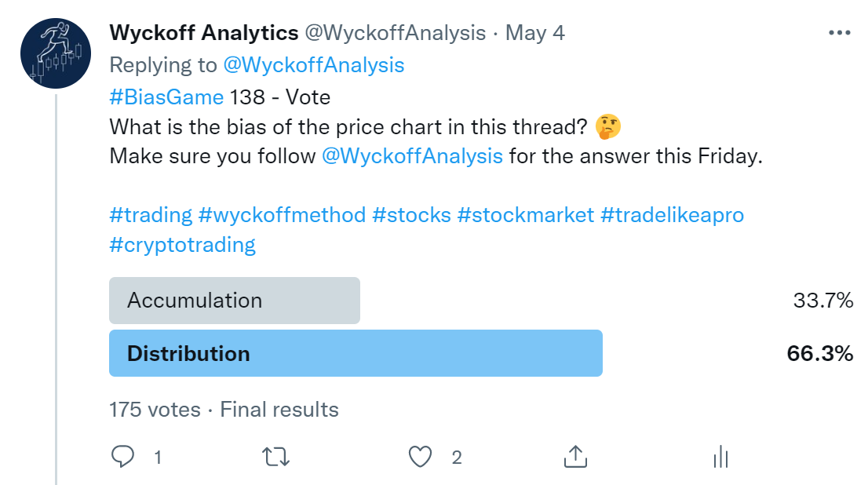Open the #BiasGame hashtag link

(x=166, y=97)
